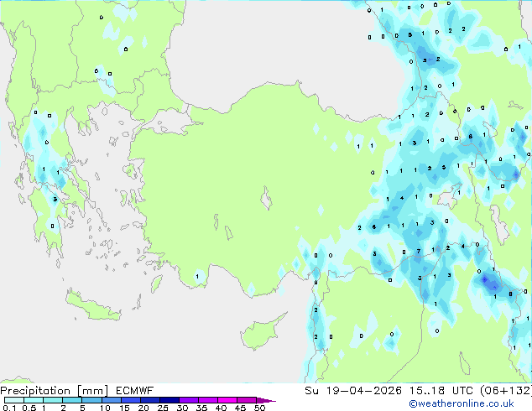Click the date 'Su 19-04-2026'

tap(353, 391)
